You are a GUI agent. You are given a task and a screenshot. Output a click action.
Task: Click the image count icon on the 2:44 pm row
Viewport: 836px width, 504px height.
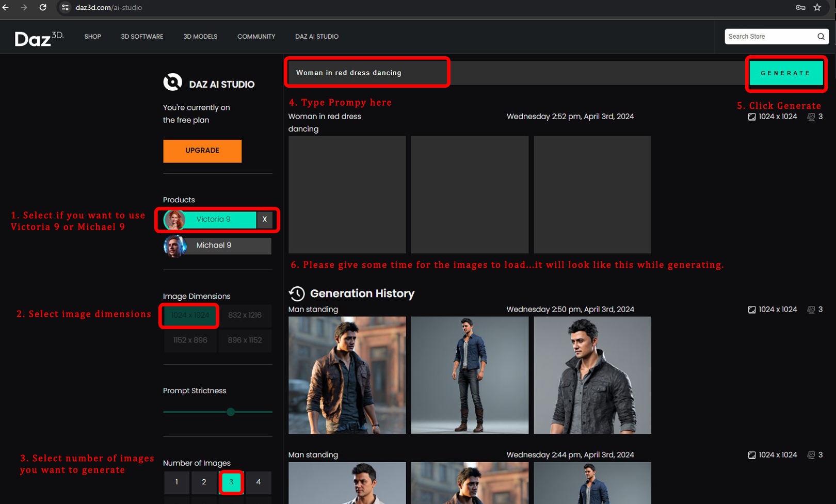coord(811,455)
